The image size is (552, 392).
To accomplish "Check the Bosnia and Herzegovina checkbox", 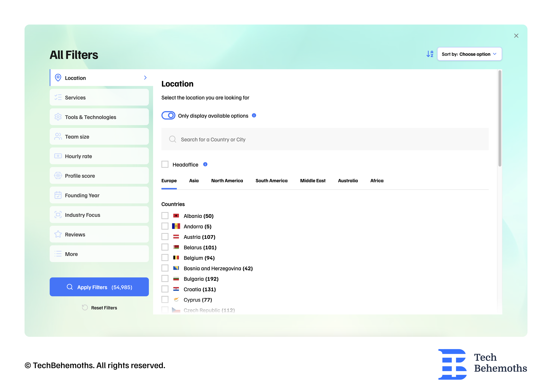I will pyautogui.click(x=165, y=268).
